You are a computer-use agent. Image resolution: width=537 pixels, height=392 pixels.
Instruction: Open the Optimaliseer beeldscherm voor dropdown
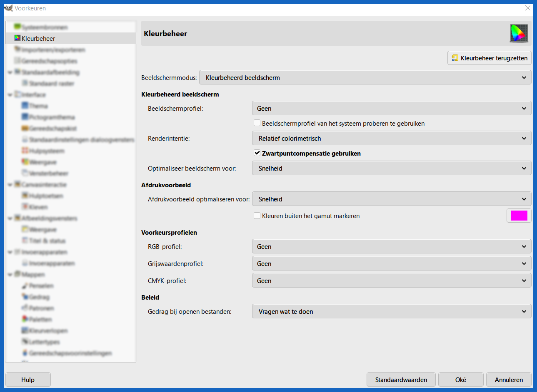pos(392,168)
